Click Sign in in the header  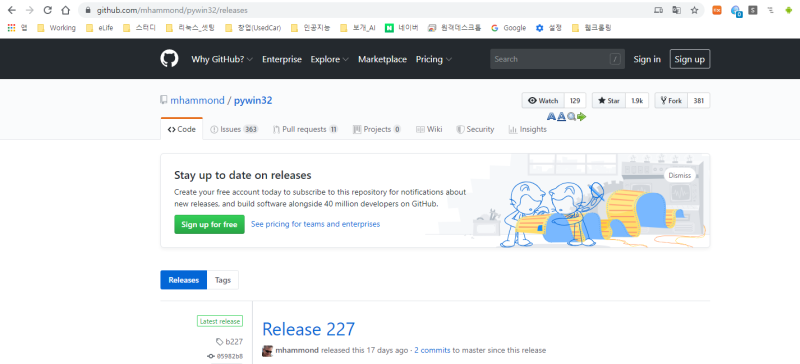[x=647, y=59]
